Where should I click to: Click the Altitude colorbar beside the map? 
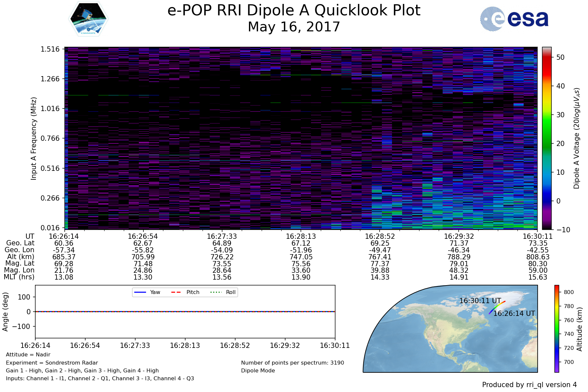click(x=557, y=329)
